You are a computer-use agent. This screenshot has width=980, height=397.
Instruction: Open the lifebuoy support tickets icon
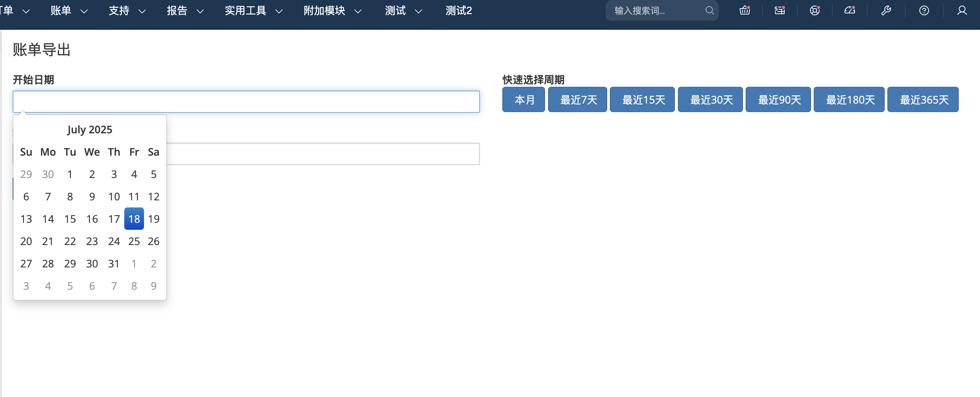coord(814,11)
